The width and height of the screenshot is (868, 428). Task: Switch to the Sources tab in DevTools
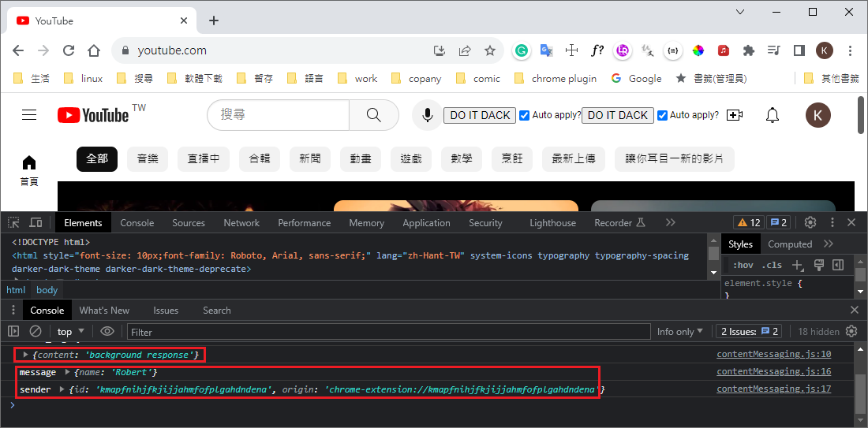click(x=189, y=223)
